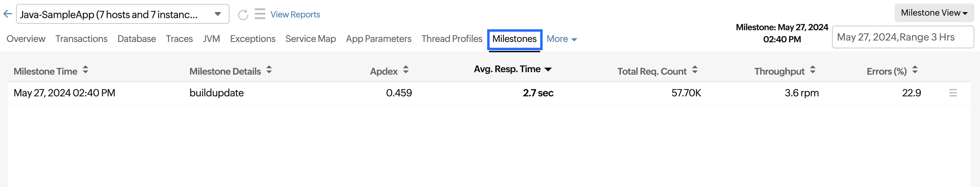This screenshot has width=980, height=187.
Task: Open the buildupdate milestone details
Action: (216, 93)
